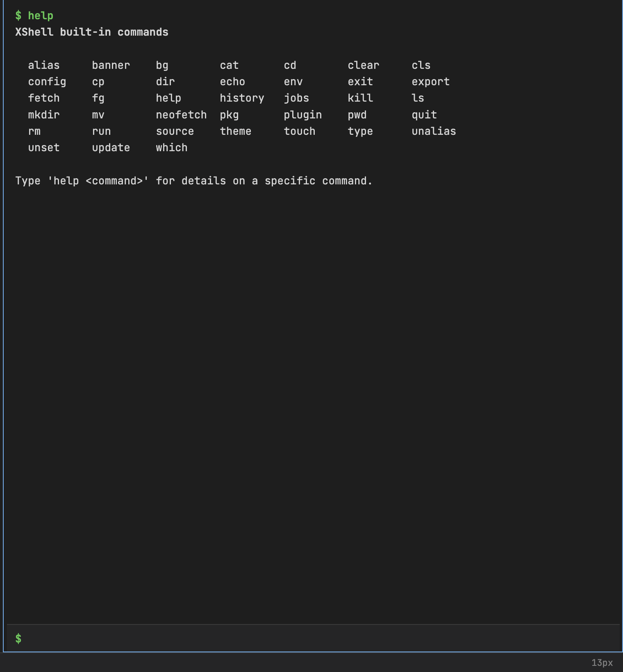Click the 'source' command name

coord(175,132)
